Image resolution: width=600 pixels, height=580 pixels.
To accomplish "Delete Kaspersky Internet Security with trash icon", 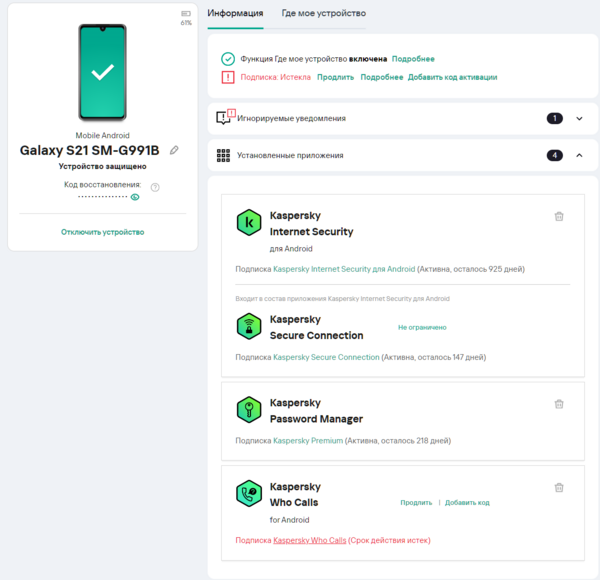I will tap(559, 216).
